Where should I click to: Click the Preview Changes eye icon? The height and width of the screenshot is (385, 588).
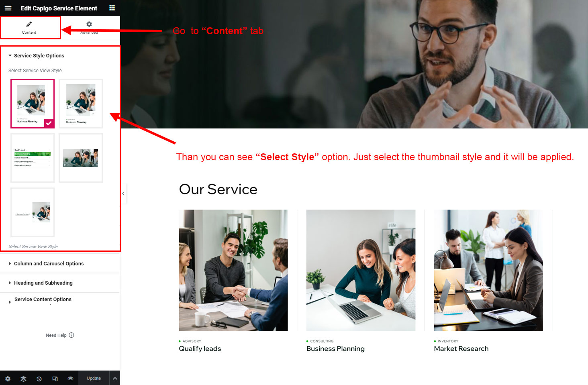[71, 379]
